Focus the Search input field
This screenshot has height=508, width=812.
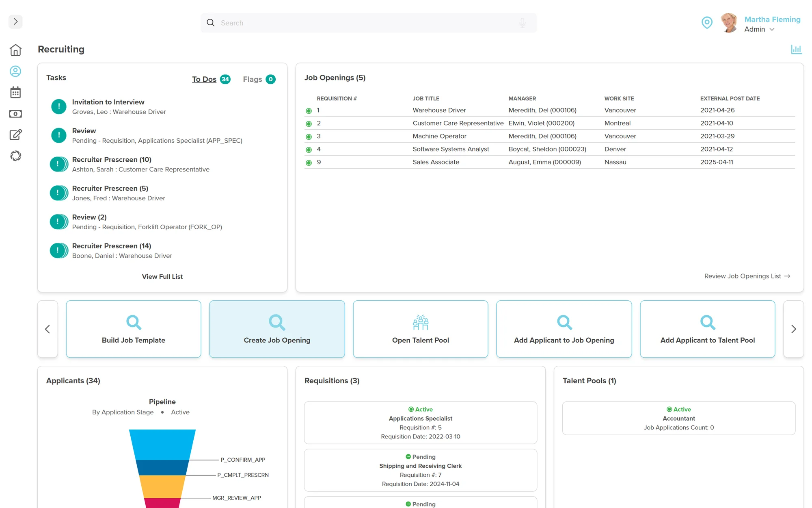point(369,23)
